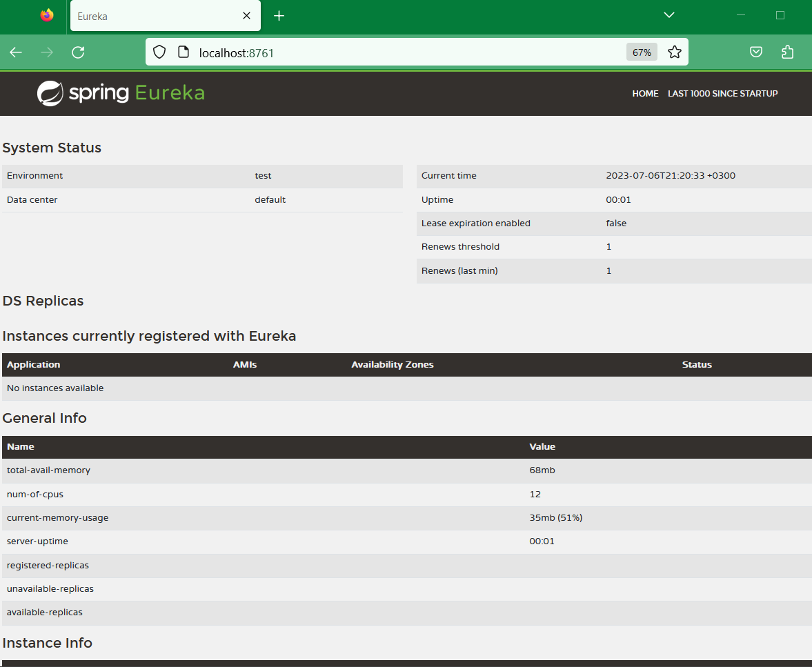Open LAST 1000 SINCE STARTUP page
Viewport: 812px width, 667px height.
point(722,94)
